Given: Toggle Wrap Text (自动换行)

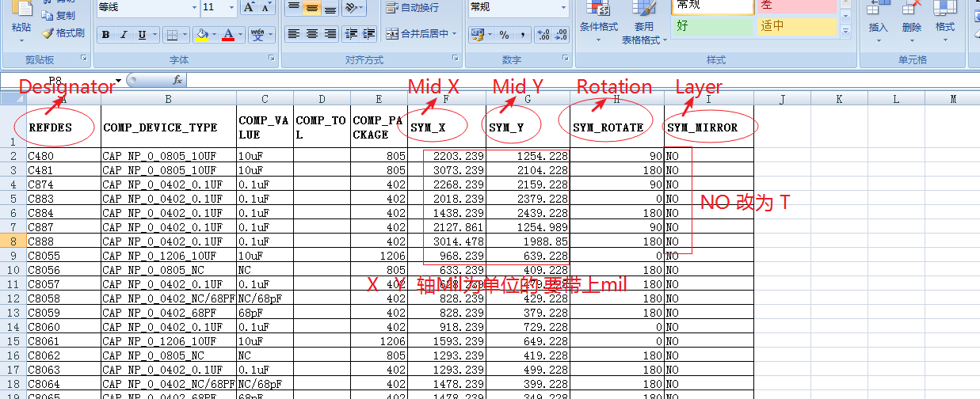Looking at the screenshot, I should click(411, 8).
